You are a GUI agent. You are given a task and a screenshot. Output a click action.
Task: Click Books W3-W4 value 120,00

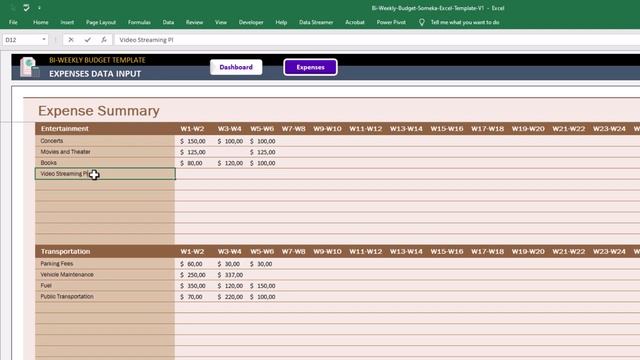click(230, 163)
